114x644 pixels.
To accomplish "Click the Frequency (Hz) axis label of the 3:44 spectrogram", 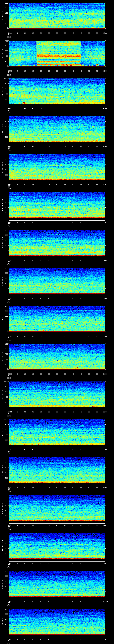I will point(3,16).
